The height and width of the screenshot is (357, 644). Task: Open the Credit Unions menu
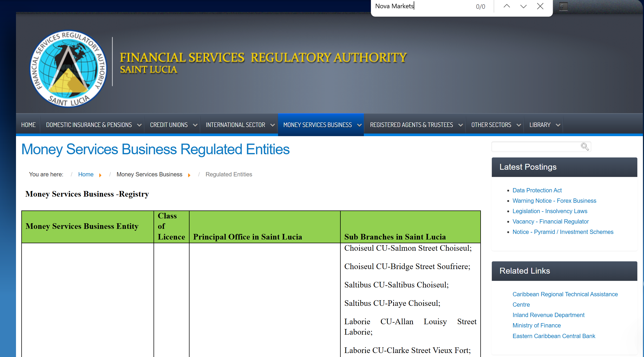[169, 125]
